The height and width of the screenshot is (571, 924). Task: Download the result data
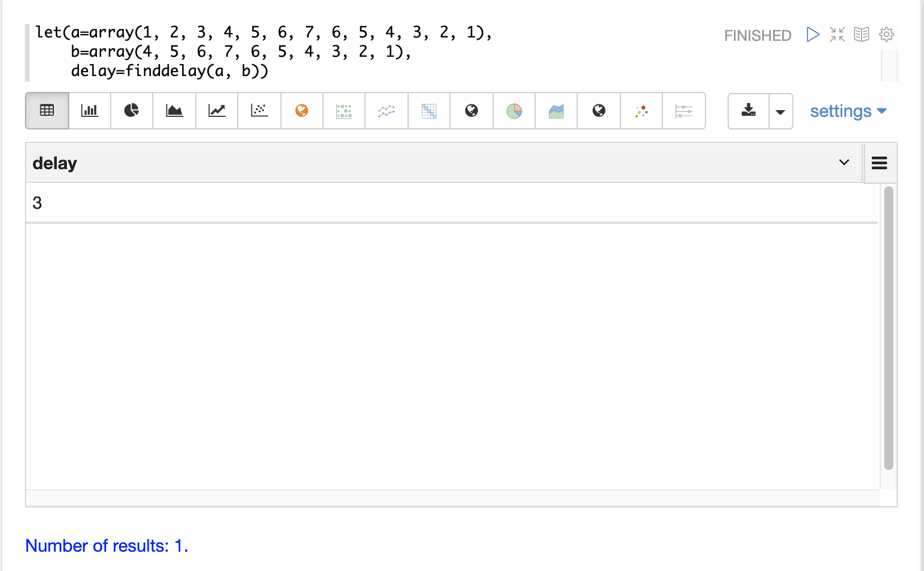click(x=749, y=111)
